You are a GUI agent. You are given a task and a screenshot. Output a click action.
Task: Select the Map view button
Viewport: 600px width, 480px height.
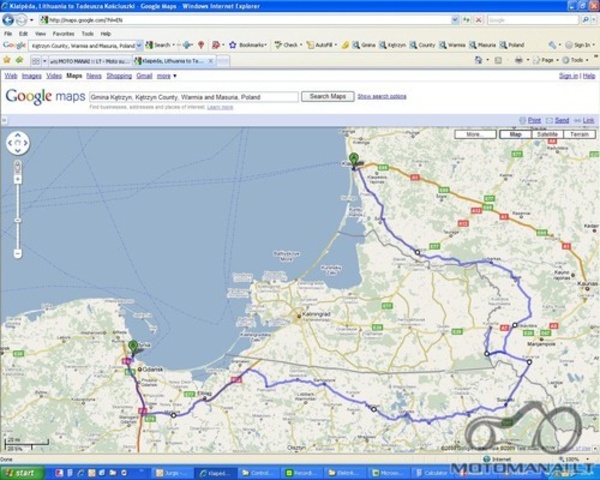pos(515,134)
